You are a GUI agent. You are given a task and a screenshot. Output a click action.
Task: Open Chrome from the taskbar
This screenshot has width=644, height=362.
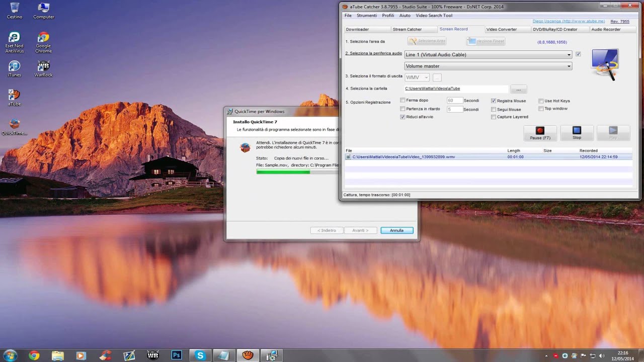[34, 355]
